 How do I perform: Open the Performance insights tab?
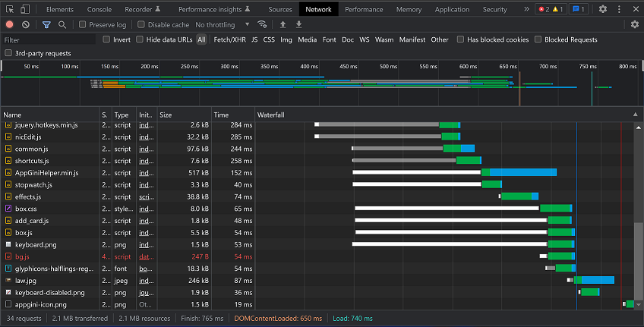click(x=214, y=9)
